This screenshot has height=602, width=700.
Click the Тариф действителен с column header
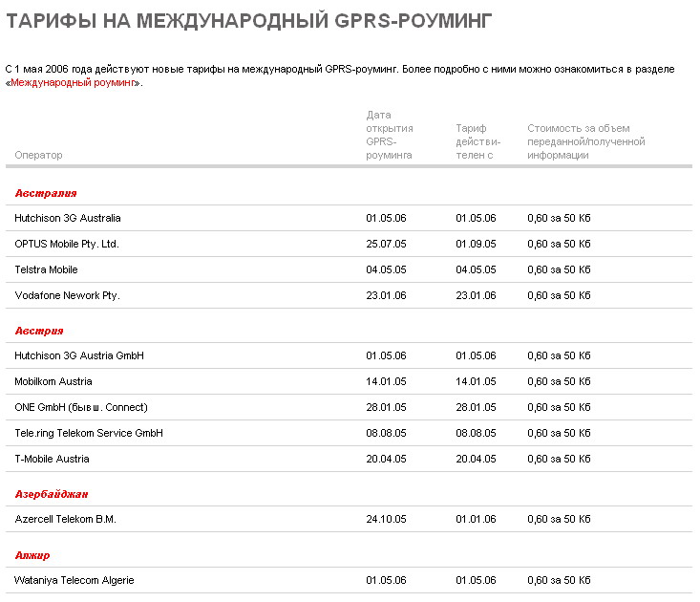click(x=477, y=141)
